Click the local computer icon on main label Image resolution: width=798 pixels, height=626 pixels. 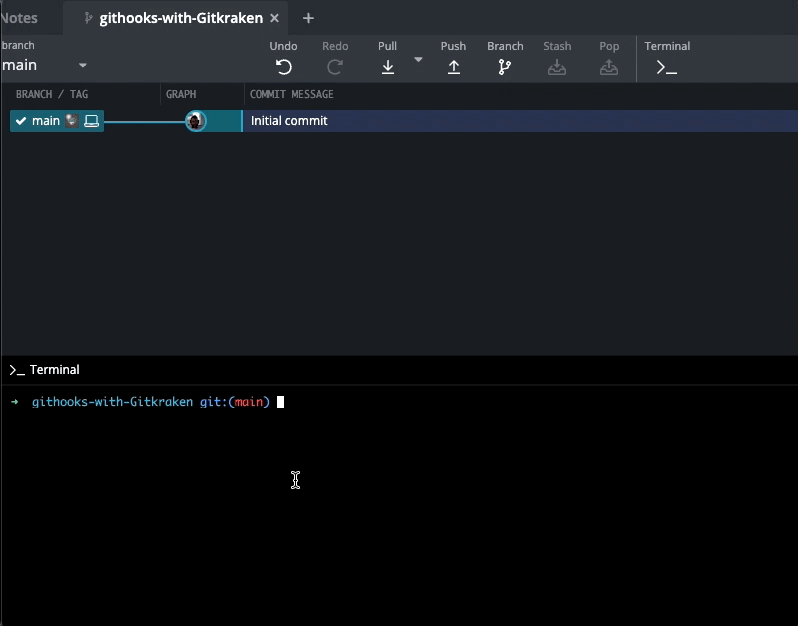pos(91,121)
